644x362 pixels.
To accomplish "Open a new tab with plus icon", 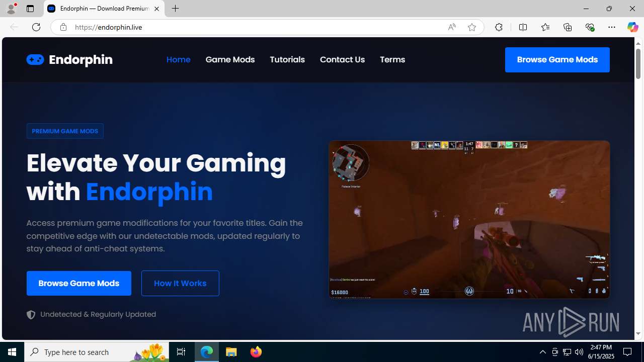I will point(175,9).
